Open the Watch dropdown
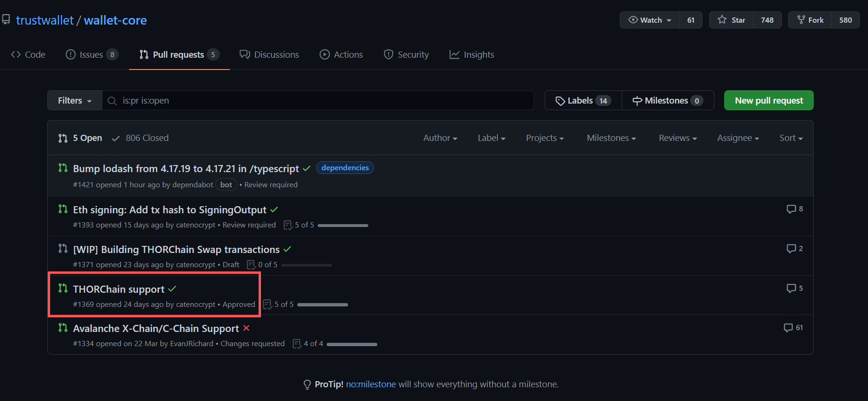Viewport: 868px width, 401px height. coord(650,20)
